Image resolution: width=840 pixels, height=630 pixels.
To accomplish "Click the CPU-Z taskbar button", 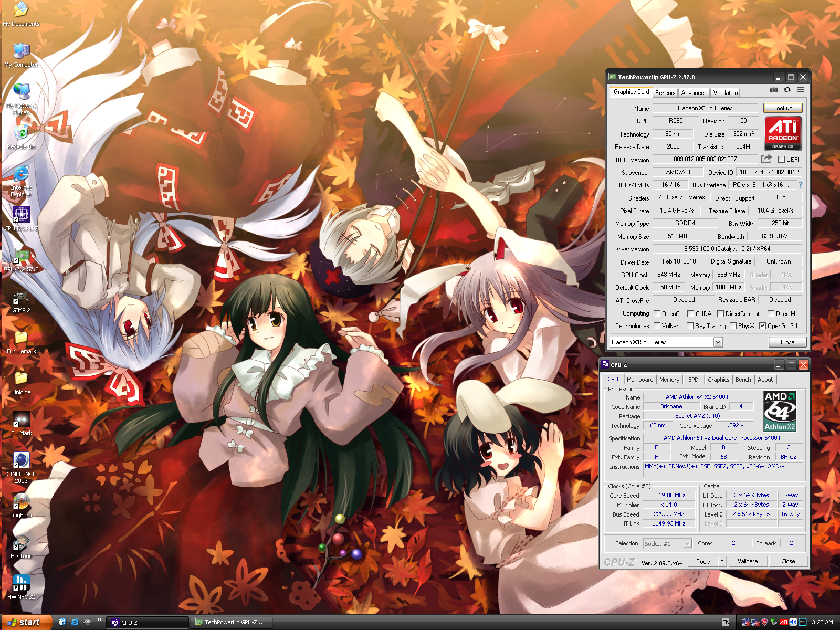I will (149, 623).
